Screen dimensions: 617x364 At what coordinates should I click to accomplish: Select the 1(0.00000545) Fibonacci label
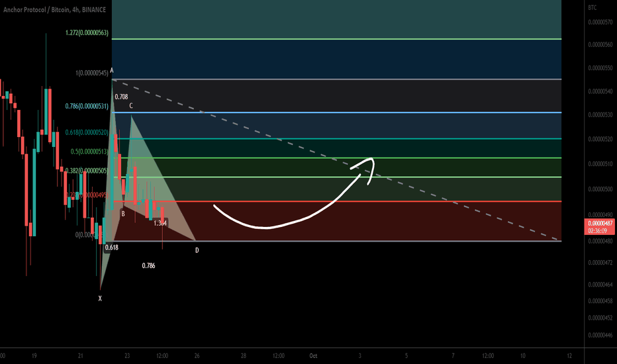92,73
